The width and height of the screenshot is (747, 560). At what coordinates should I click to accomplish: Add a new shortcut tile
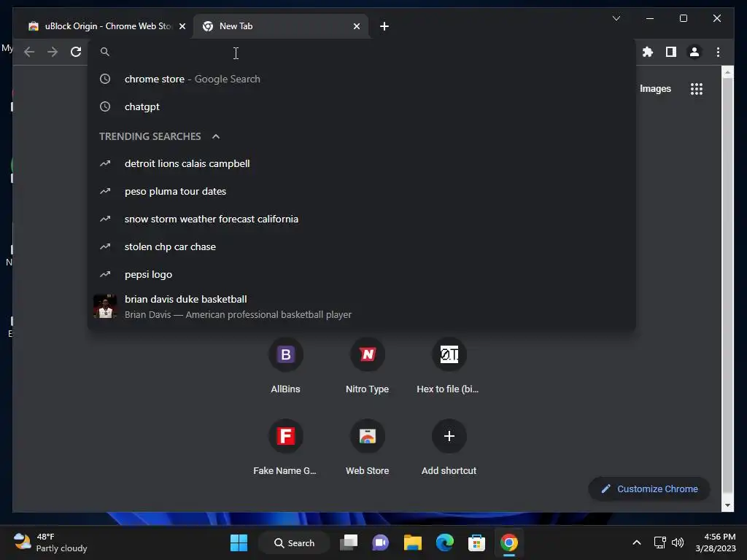coord(449,447)
